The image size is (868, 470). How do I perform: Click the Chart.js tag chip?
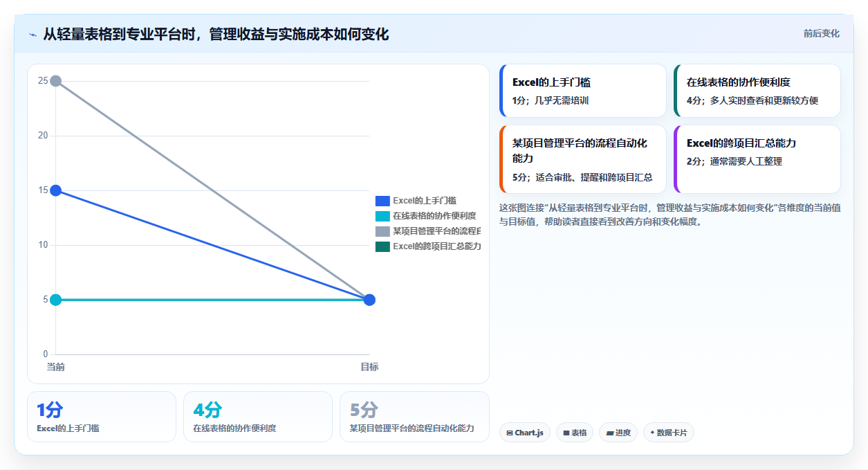[x=525, y=433]
